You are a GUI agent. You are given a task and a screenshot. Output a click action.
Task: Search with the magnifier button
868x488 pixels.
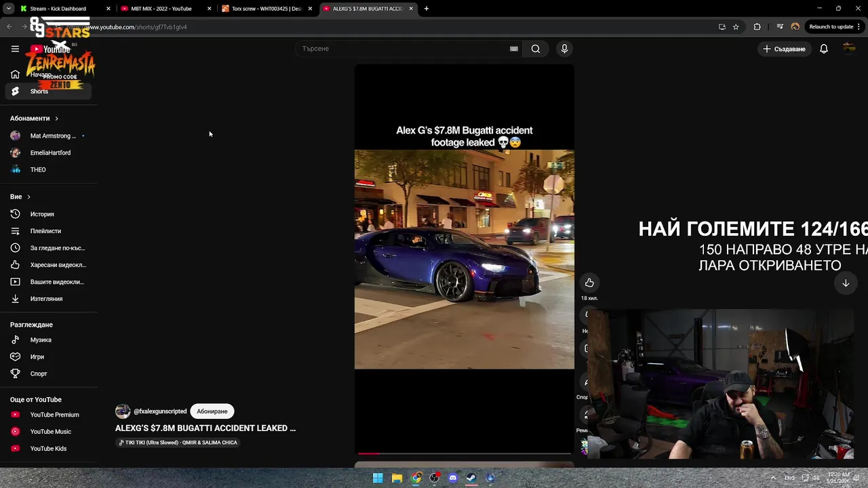[536, 49]
